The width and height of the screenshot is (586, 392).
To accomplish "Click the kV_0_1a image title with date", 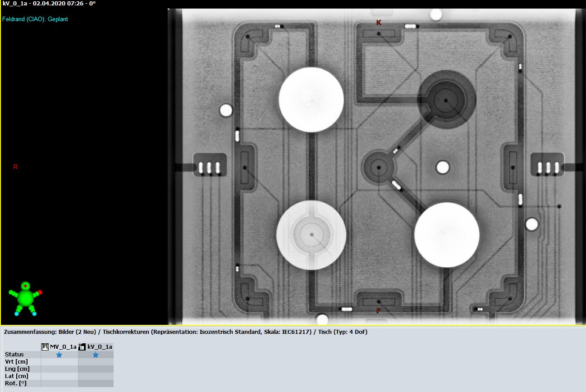I will 49,3.
